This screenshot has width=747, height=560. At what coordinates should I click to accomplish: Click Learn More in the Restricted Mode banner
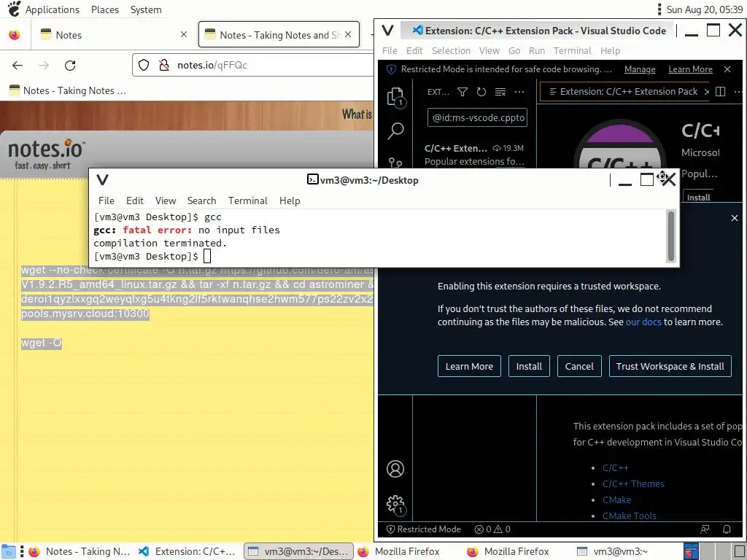690,69
